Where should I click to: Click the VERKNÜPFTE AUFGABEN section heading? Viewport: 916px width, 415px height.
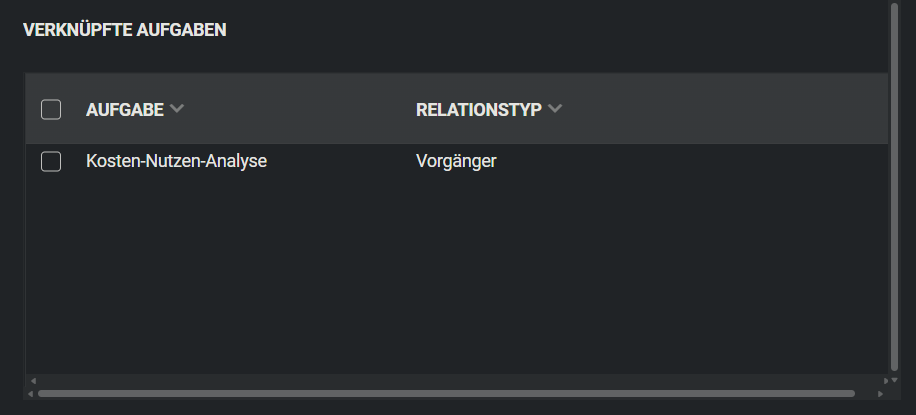tap(125, 30)
